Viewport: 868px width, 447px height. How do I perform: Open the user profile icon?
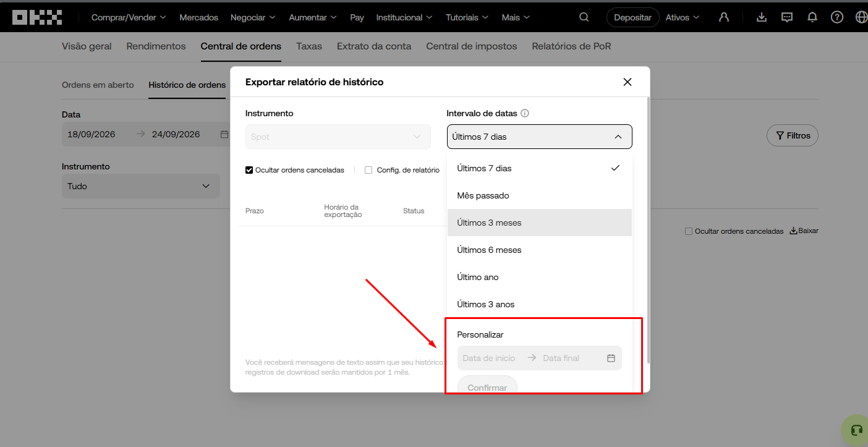point(724,17)
